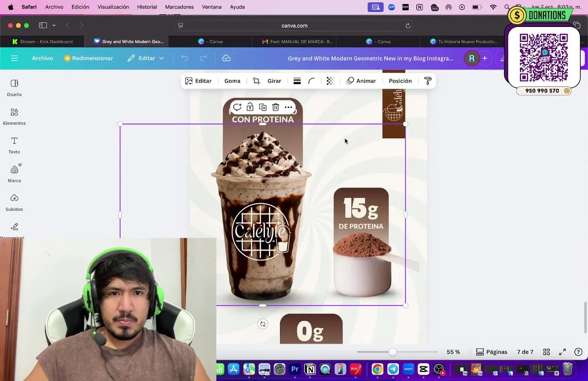This screenshot has height=381, width=588.
Task: Select the Goma eraser tool
Action: pyautogui.click(x=232, y=81)
